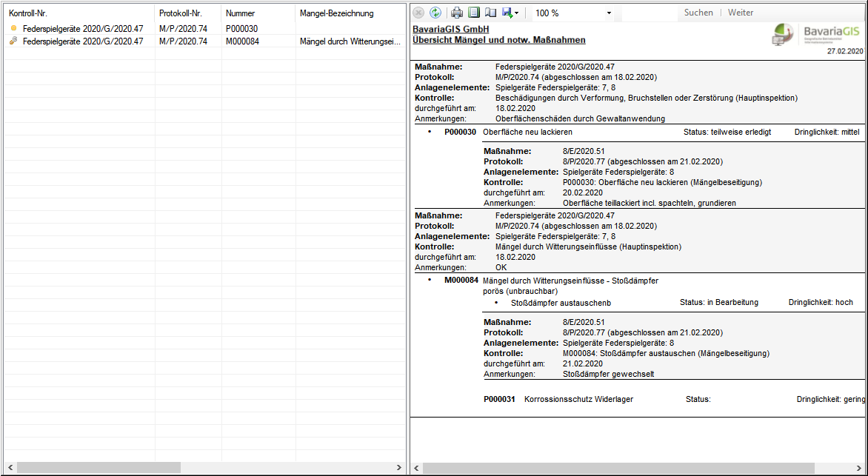Viewport: 868px width, 476px height.
Task: Click 'Dringlichkeit: mittel' text
Action: pyautogui.click(x=827, y=133)
